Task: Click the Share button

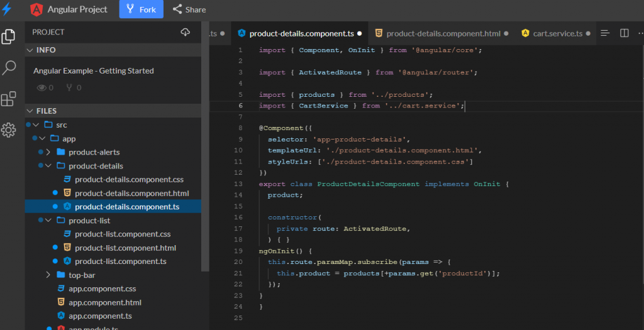Action: 189,9
